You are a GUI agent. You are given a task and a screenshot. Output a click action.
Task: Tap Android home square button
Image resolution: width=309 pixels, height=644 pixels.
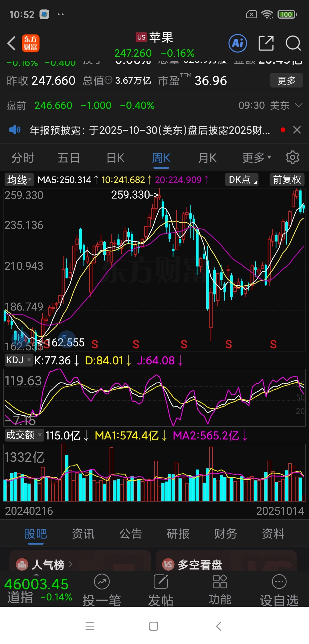[x=154, y=626]
